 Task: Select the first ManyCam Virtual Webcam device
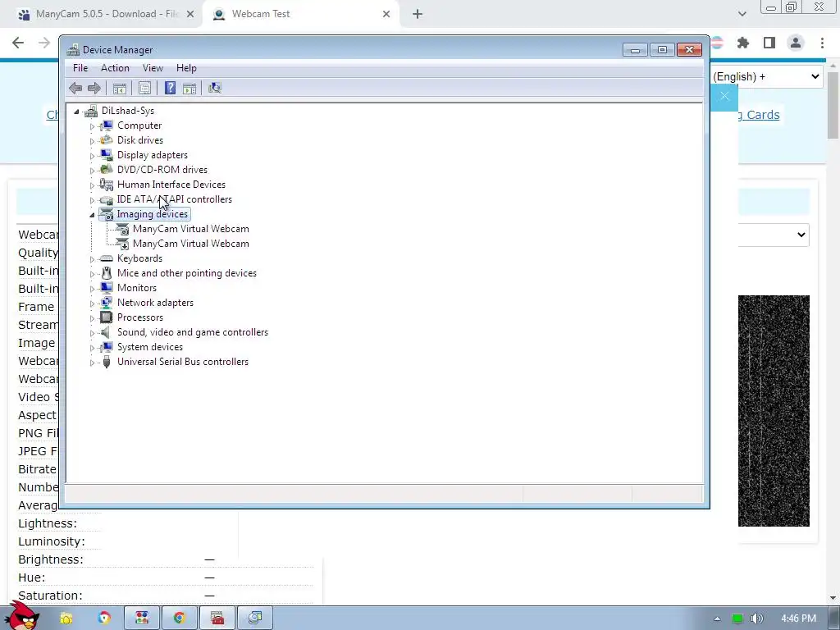click(x=190, y=229)
